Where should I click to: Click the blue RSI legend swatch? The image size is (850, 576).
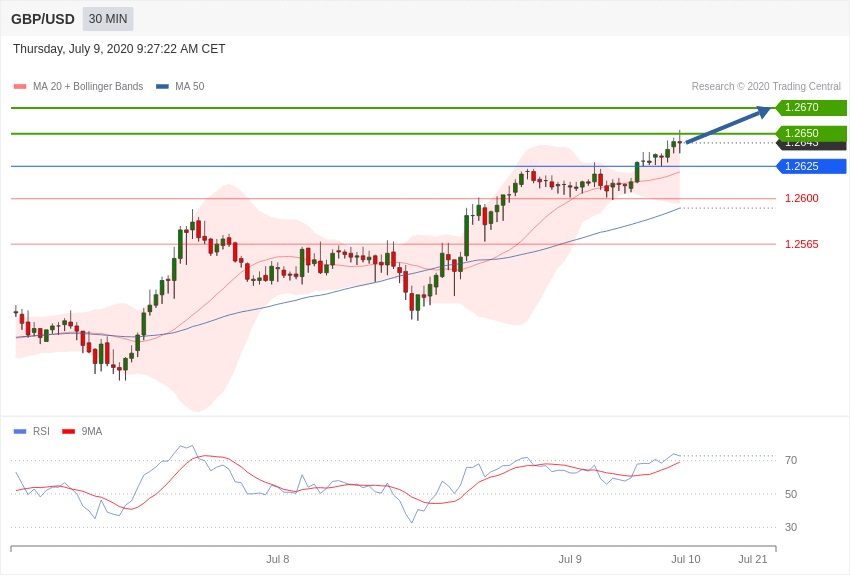20,432
